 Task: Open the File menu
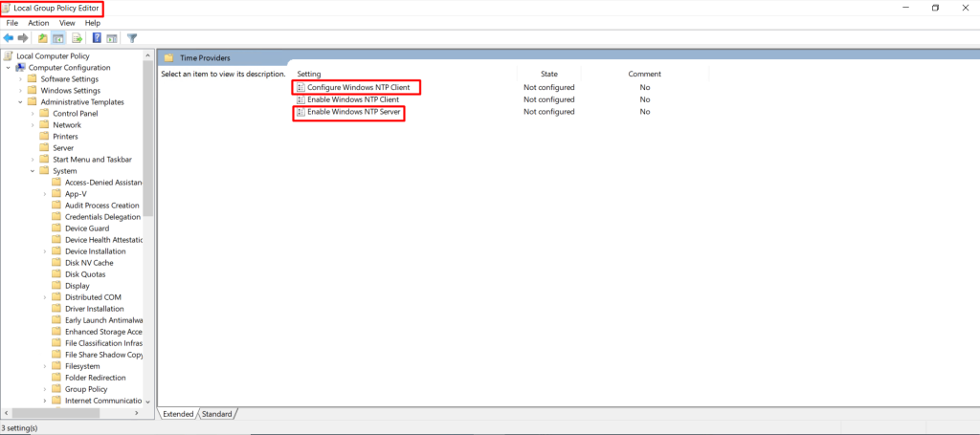tap(11, 23)
